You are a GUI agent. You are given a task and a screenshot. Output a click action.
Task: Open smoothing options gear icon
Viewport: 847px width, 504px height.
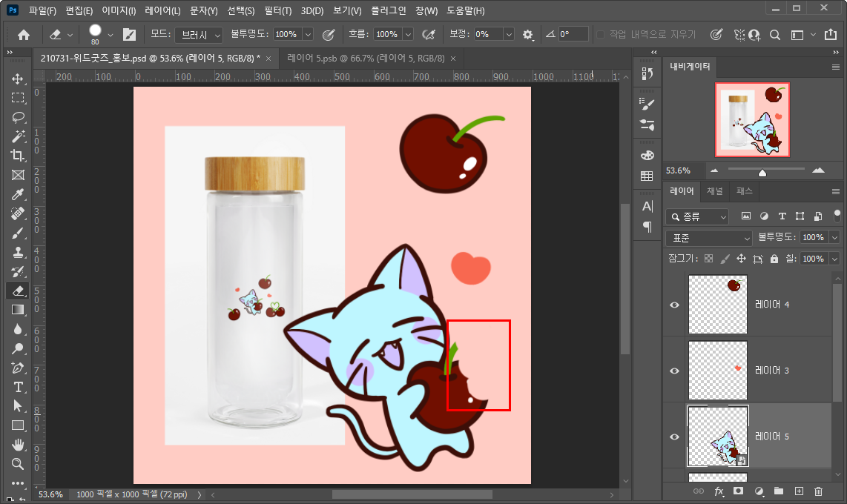tap(528, 35)
